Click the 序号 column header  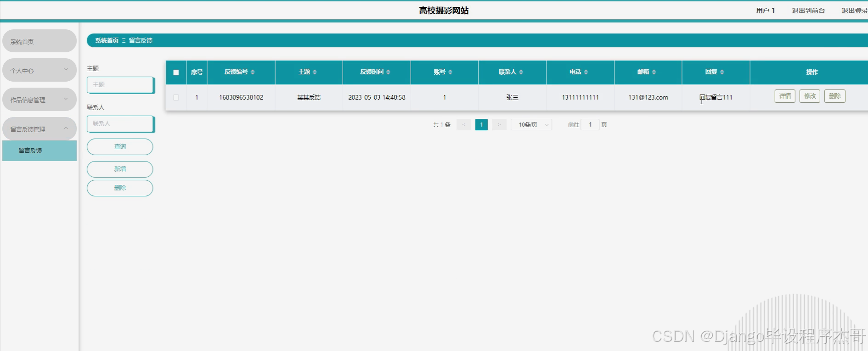tap(197, 72)
